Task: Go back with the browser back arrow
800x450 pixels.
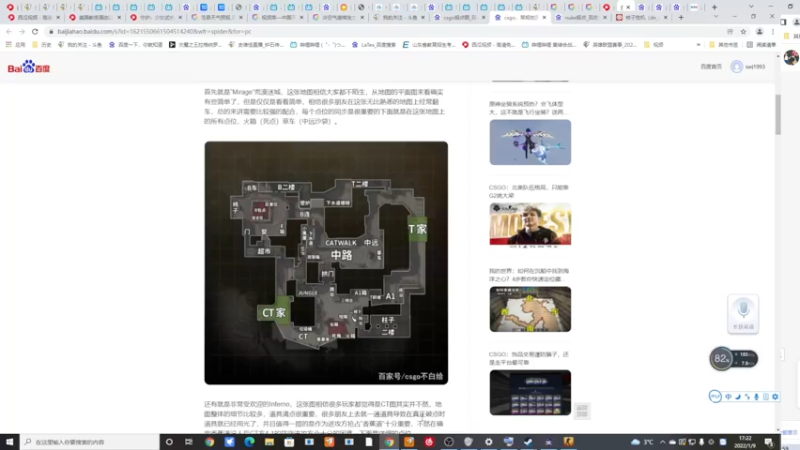Action: (x=9, y=32)
